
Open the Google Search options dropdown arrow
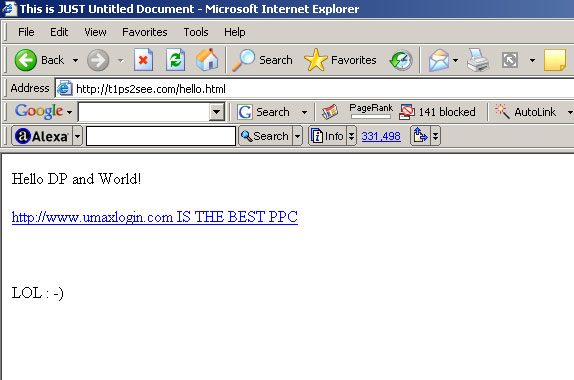[304, 112]
